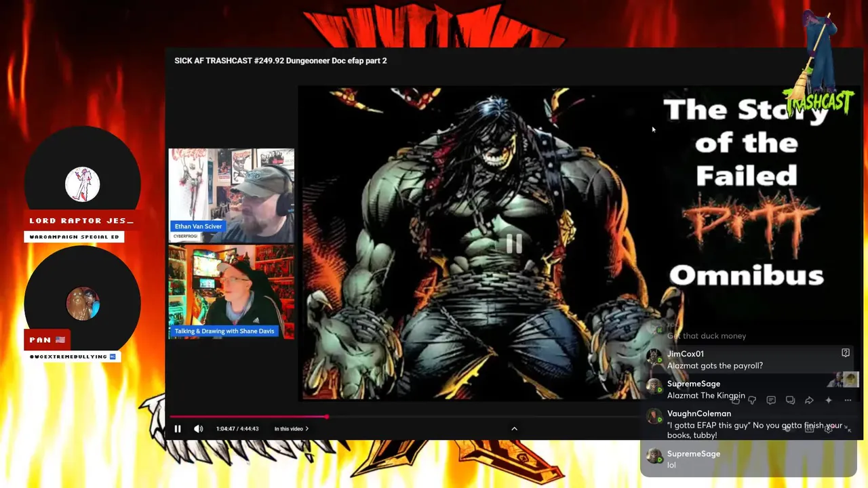Seek using the red video progress bar
This screenshot has height=488, width=868.
(x=248, y=417)
